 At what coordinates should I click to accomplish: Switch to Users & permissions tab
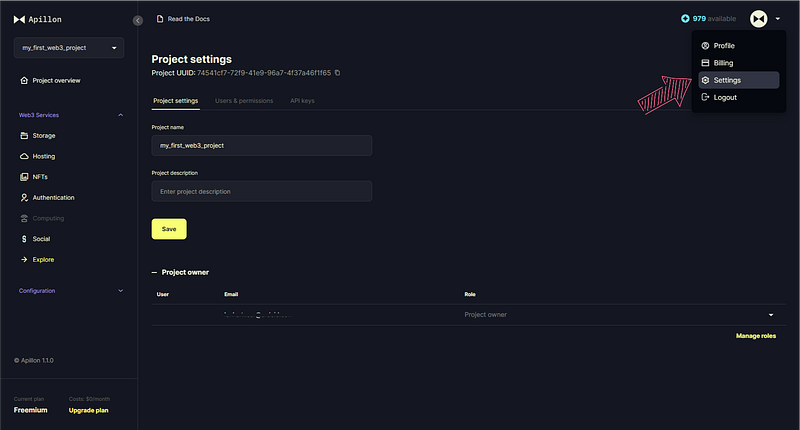click(x=244, y=101)
